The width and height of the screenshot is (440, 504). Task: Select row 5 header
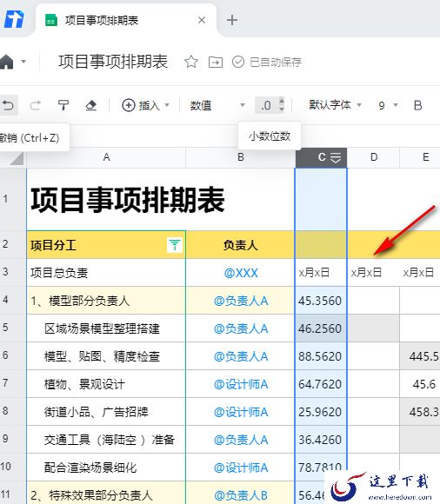click(x=13, y=328)
